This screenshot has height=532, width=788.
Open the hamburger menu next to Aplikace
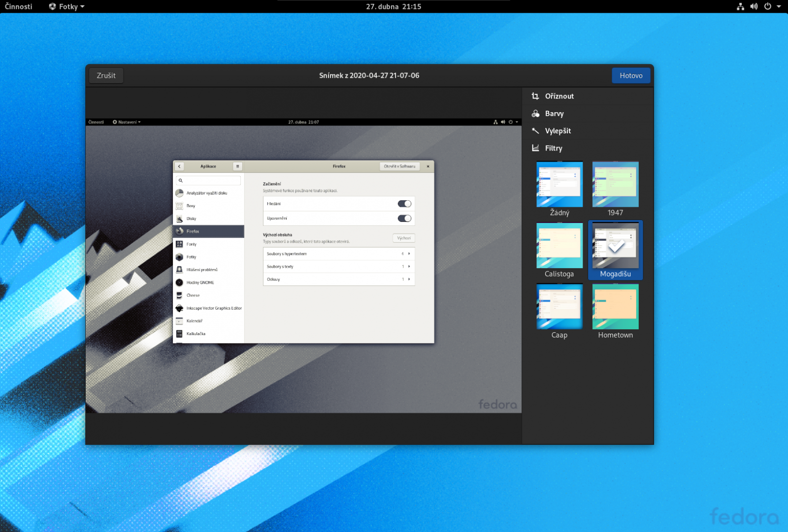[x=238, y=166]
